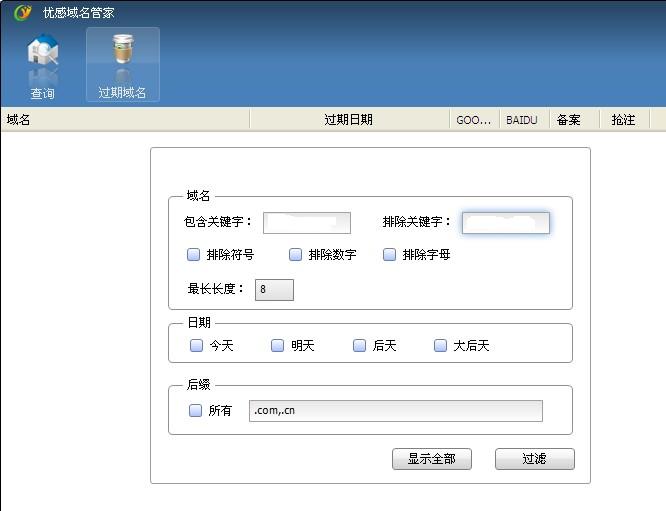The image size is (666, 511).
Task: Click the app logo in title bar
Action: (22, 12)
